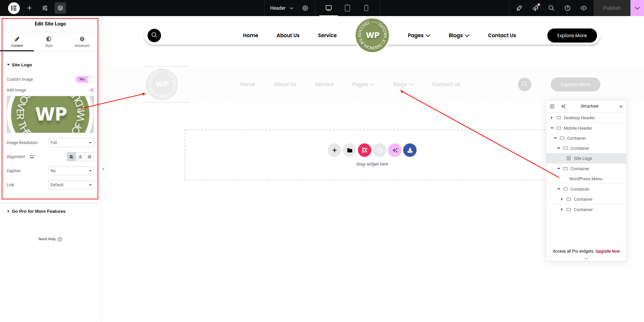Image resolution: width=644 pixels, height=322 pixels.
Task: Set logo alignment to right
Action: pyautogui.click(x=89, y=157)
